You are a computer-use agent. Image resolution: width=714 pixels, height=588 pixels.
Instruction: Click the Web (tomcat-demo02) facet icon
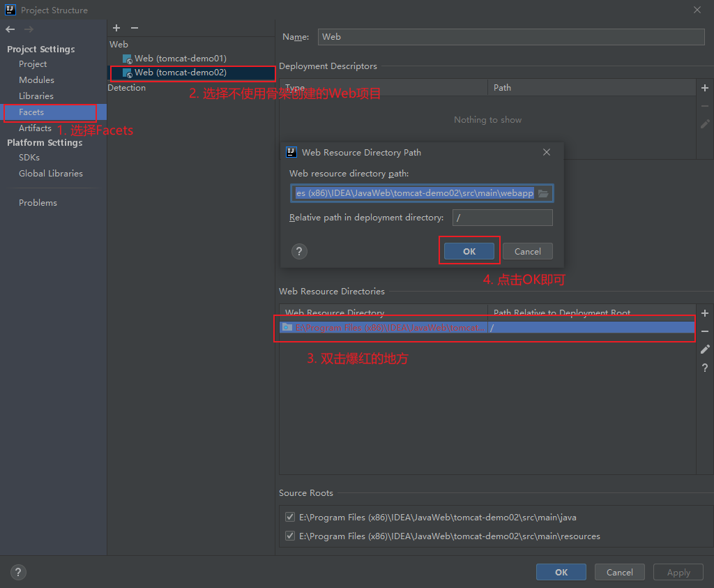pyautogui.click(x=128, y=73)
